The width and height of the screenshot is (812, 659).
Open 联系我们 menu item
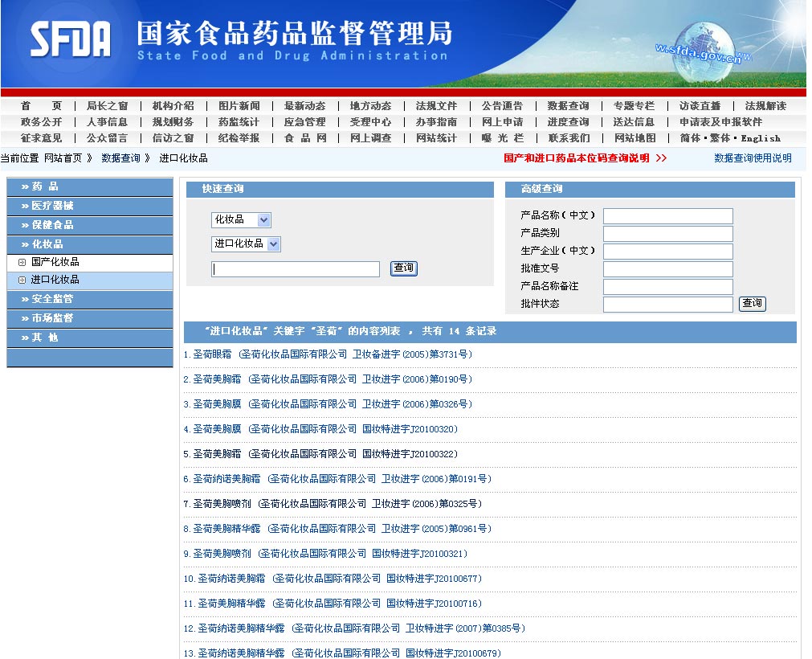click(569, 138)
